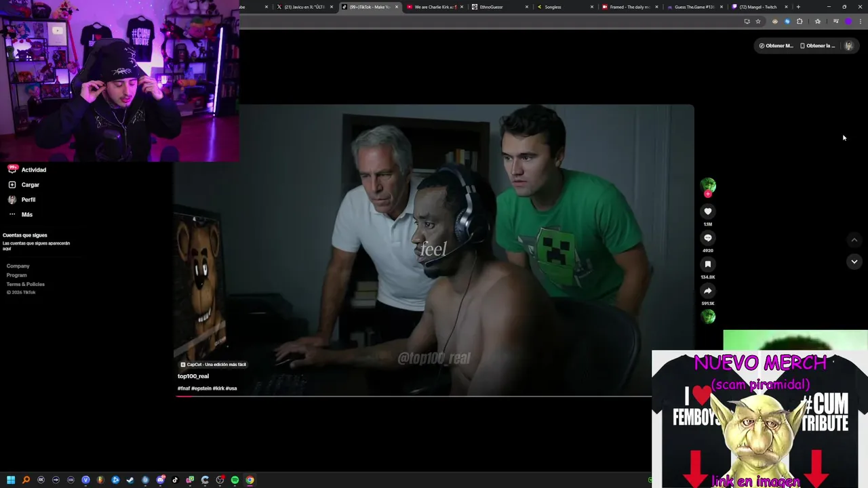The width and height of the screenshot is (868, 488).
Task: Open taskbar search magnifier
Action: 26,480
